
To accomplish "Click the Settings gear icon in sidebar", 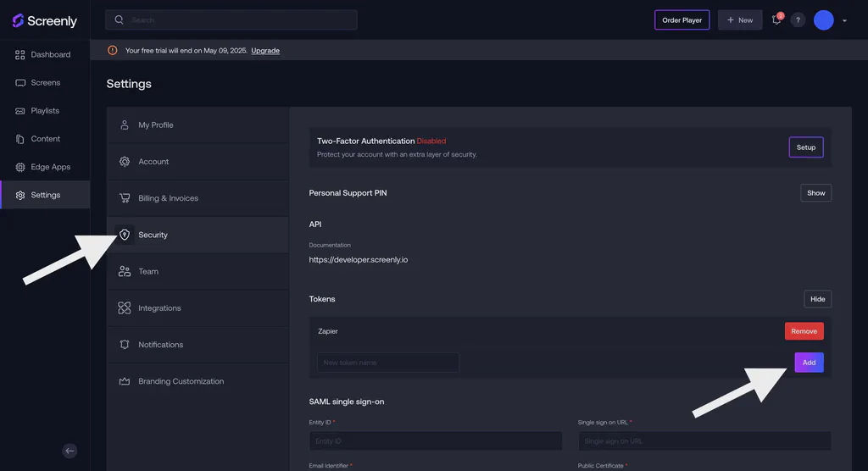I will click(x=20, y=195).
